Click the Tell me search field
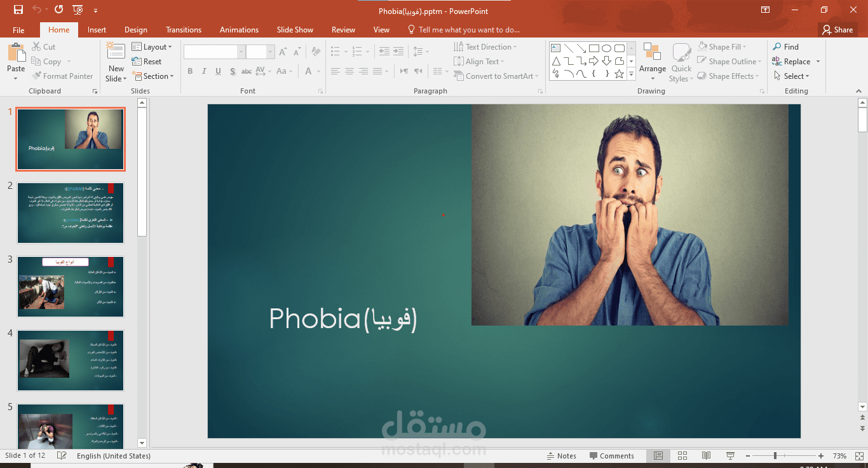The image size is (868, 468). click(x=464, y=30)
